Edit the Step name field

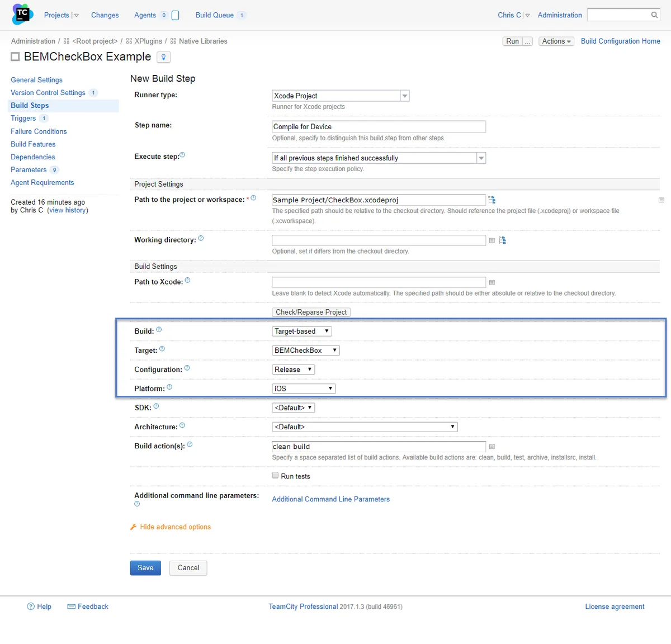379,127
